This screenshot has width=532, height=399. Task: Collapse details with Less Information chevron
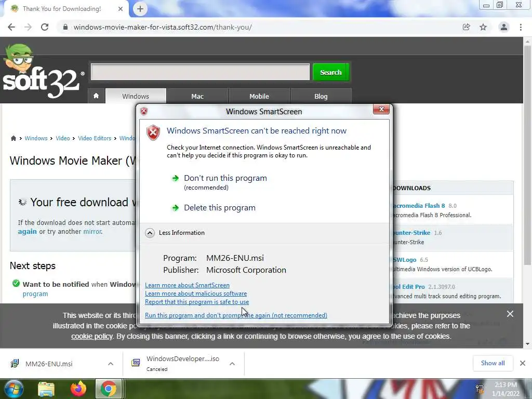coord(150,233)
